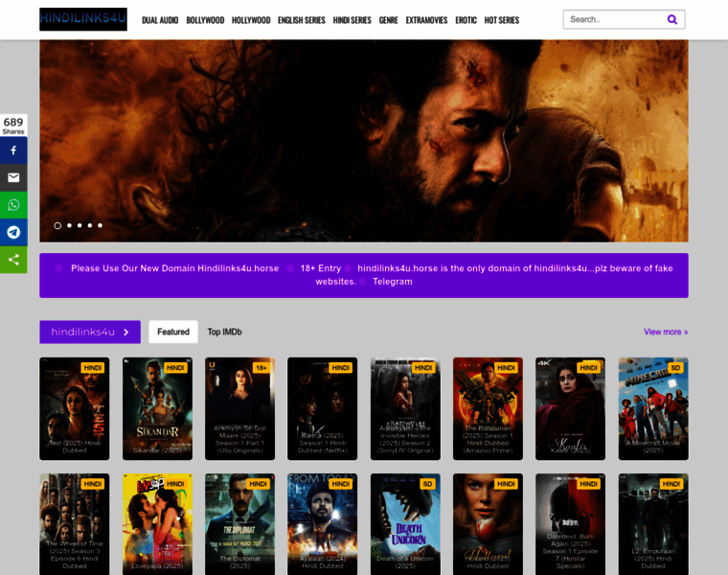This screenshot has width=728, height=575.
Task: Open The Bondsman Season 1 poster
Action: pos(488,408)
